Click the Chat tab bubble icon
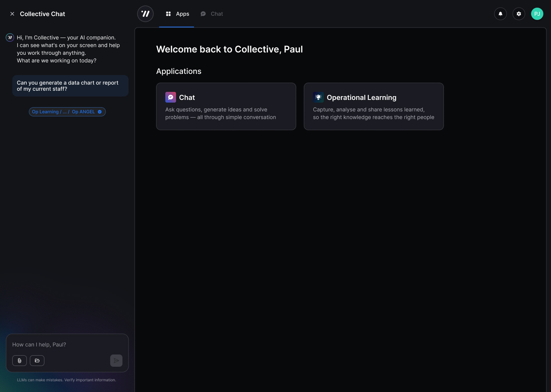Screen dimensions: 551x392 point(203,14)
